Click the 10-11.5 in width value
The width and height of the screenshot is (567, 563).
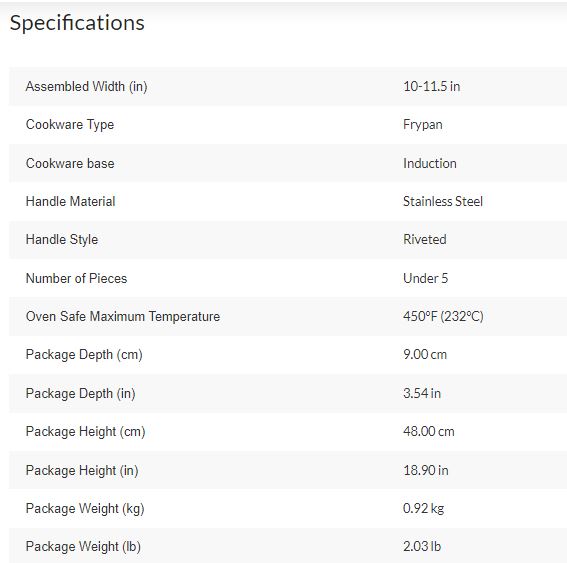tap(431, 86)
